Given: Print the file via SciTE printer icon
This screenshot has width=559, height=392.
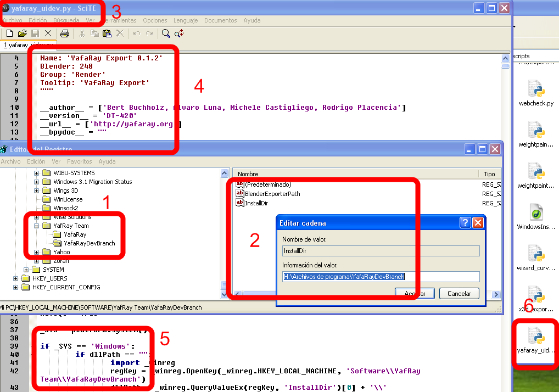Looking at the screenshot, I should 65,33.
